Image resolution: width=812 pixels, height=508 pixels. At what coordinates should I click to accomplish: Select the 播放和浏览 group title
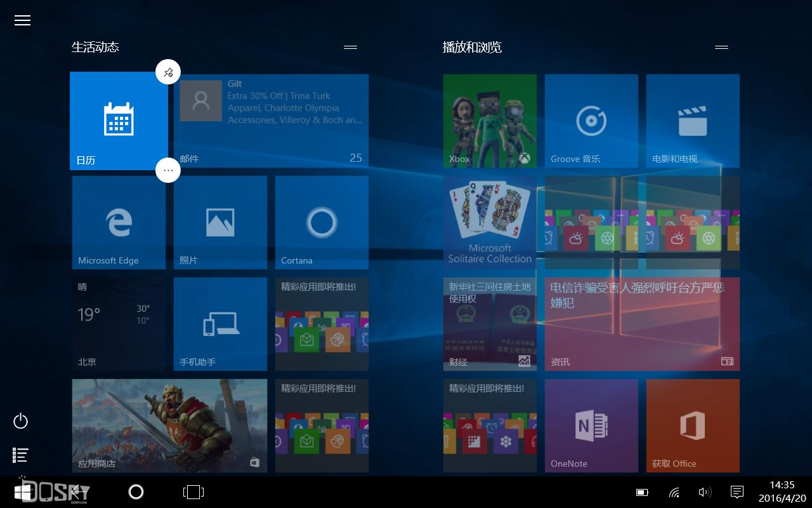472,47
